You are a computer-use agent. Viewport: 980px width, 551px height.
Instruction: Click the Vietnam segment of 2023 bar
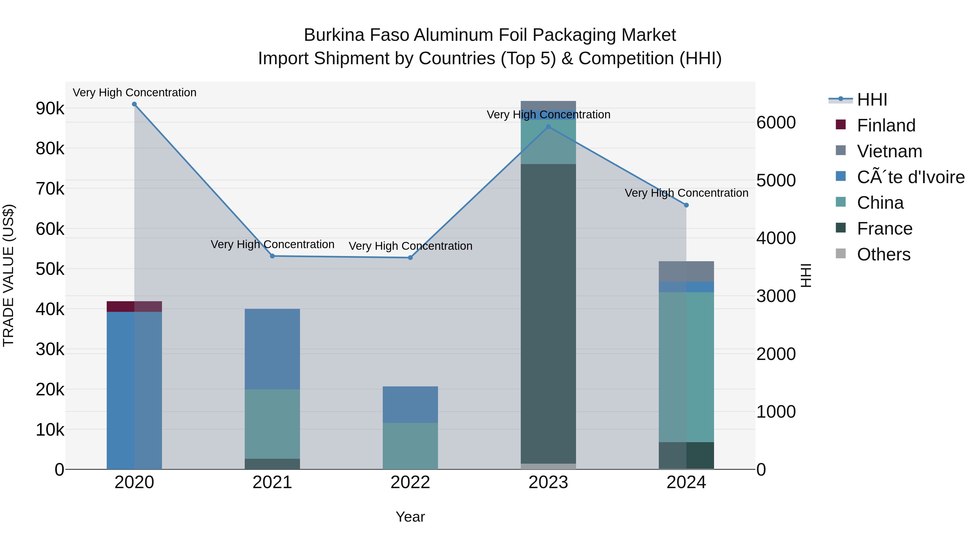pos(548,106)
